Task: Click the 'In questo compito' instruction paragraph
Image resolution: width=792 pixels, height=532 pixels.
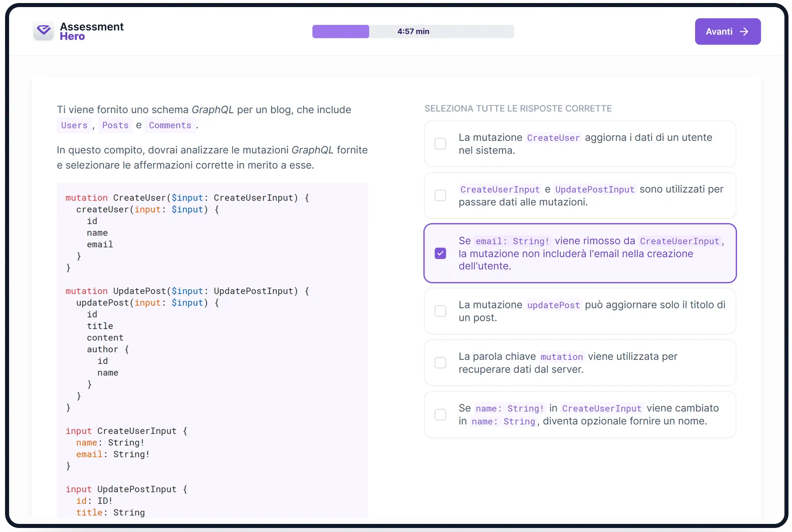Action: [x=212, y=157]
